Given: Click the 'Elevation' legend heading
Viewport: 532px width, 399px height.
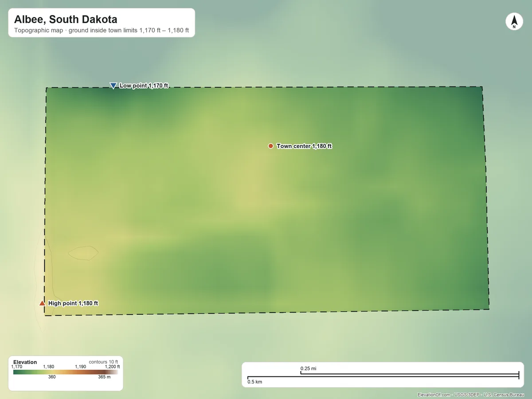Looking at the screenshot, I should pyautogui.click(x=25, y=362).
